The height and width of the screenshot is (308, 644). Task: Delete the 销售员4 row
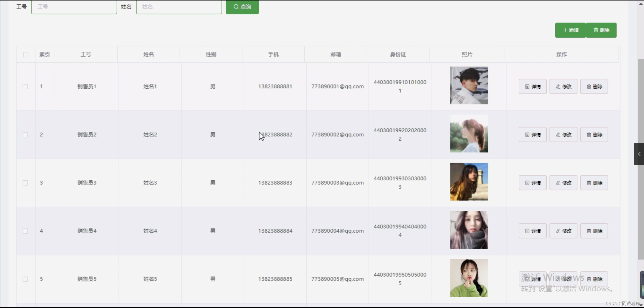[594, 231]
